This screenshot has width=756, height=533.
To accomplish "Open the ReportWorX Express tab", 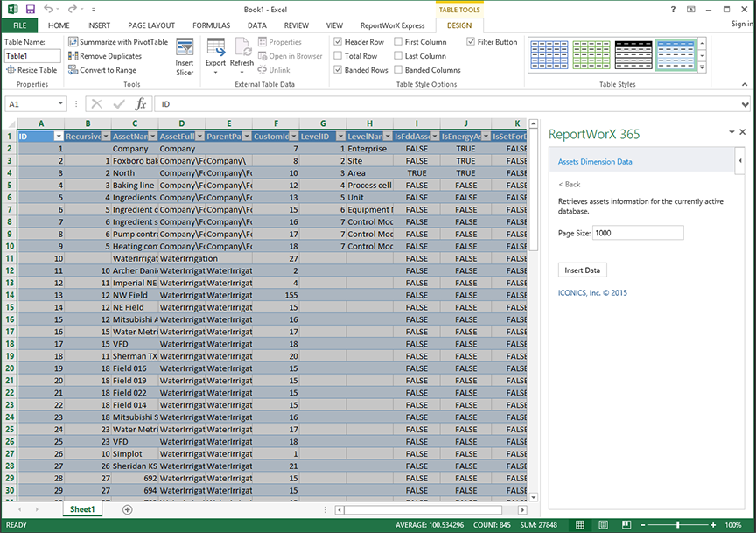I will click(x=392, y=25).
